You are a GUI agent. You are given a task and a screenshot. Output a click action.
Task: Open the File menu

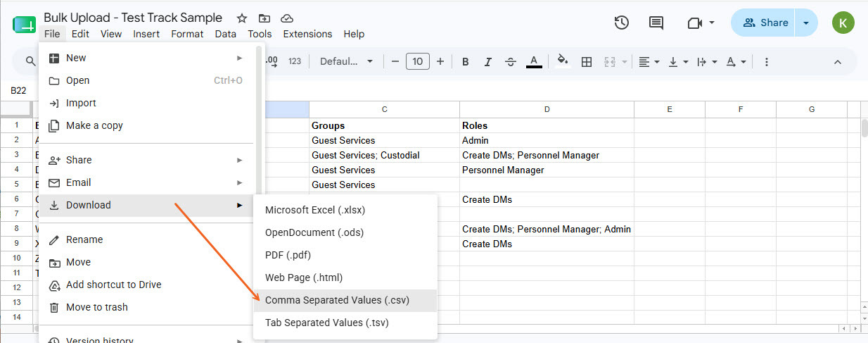point(52,34)
